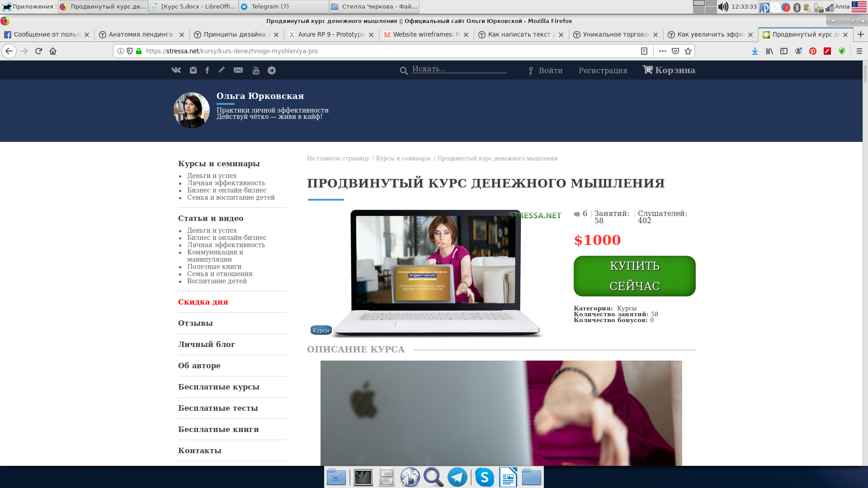Click the Искать search input field
This screenshot has height=488, width=868.
tap(459, 69)
